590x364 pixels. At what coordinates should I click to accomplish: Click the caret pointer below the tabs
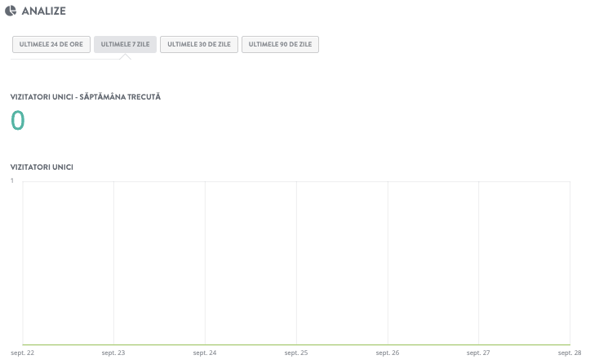tap(125, 57)
